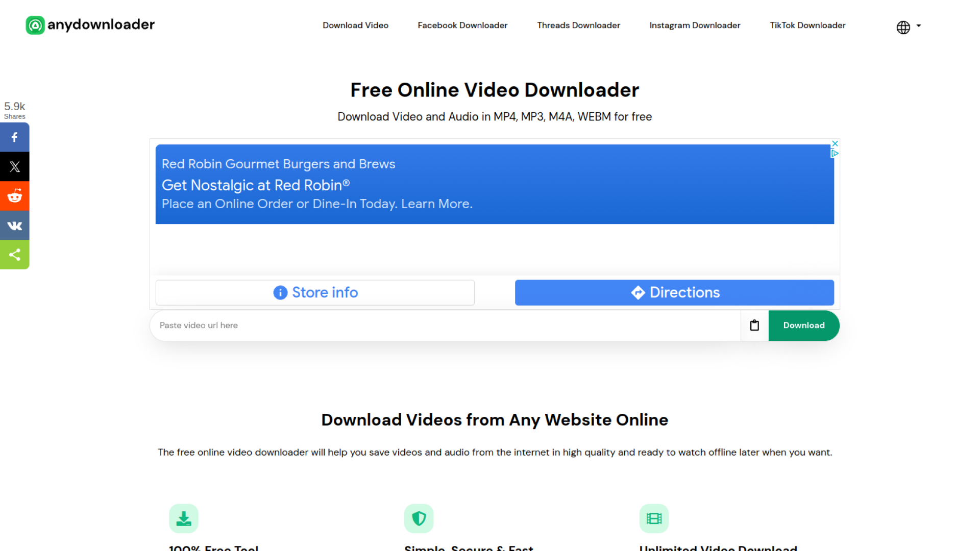
Task: Open the green generic share icon
Action: [14, 255]
